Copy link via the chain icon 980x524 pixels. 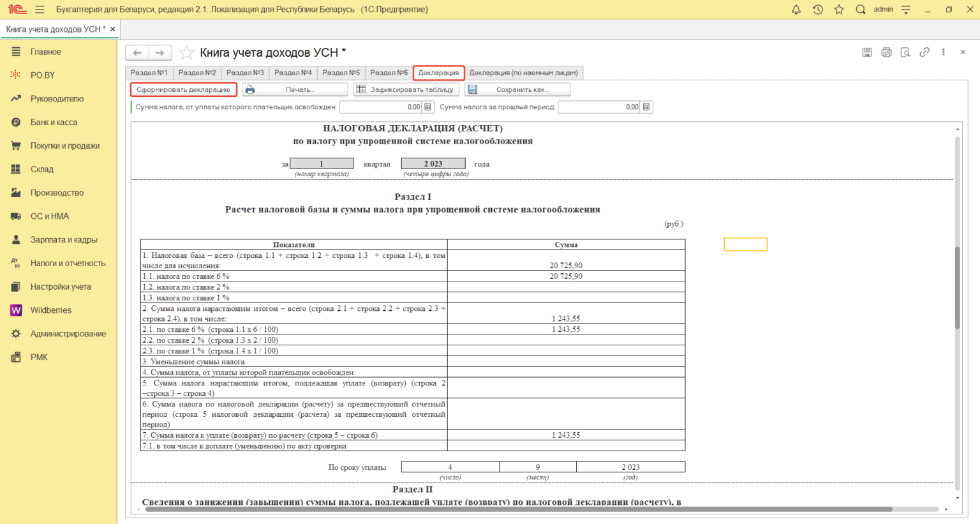pos(924,52)
